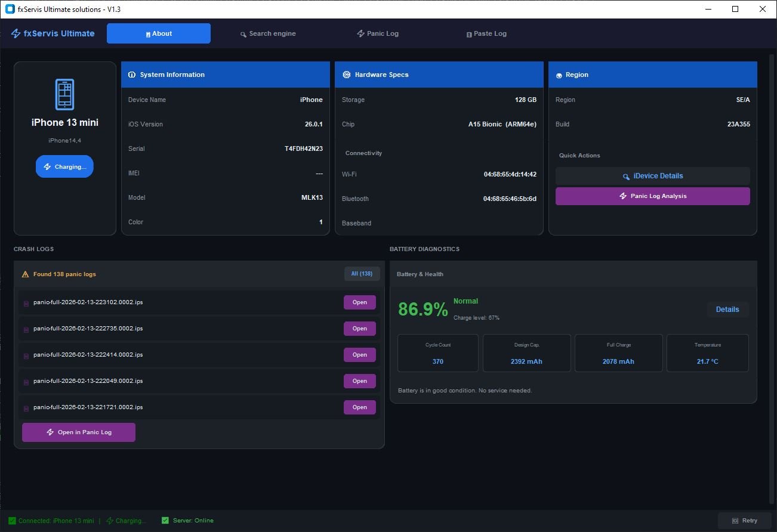Click the warning triangle beside Found 138 panic logs

pos(25,274)
